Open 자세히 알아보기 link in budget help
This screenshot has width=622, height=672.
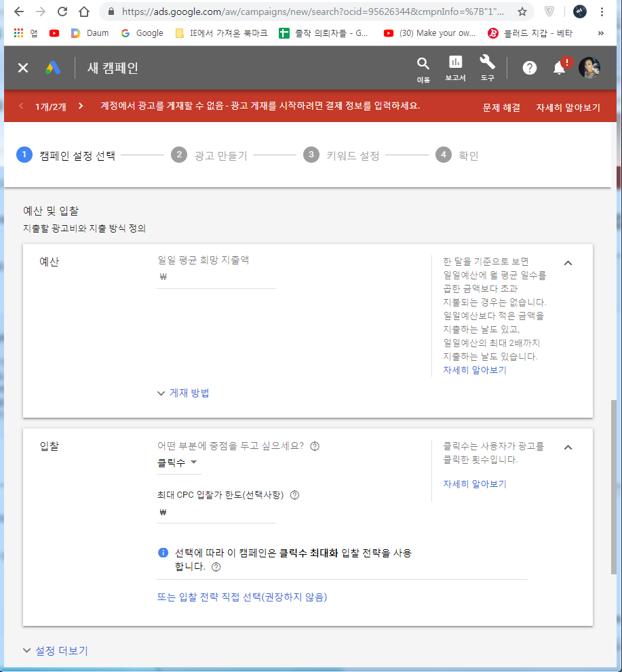475,370
